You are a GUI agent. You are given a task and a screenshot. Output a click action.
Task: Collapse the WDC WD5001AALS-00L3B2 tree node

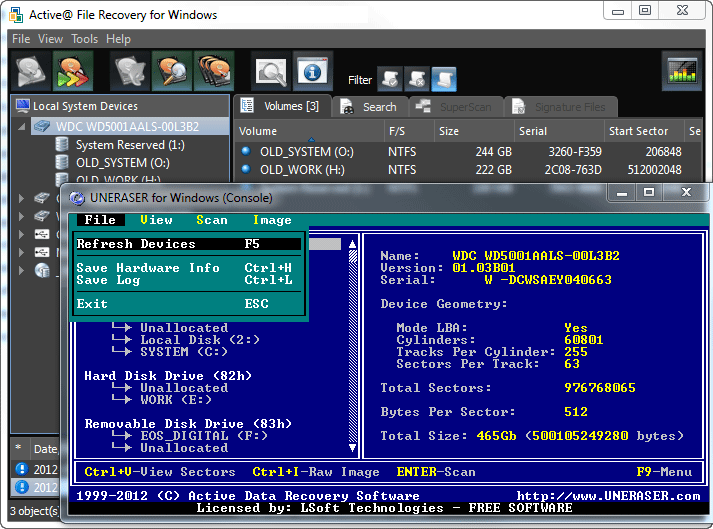(x=21, y=126)
